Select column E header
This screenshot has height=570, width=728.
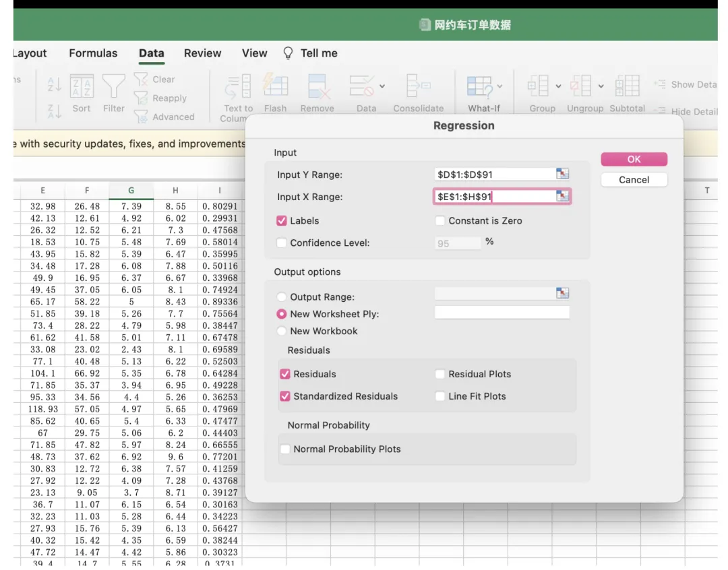pos(42,190)
